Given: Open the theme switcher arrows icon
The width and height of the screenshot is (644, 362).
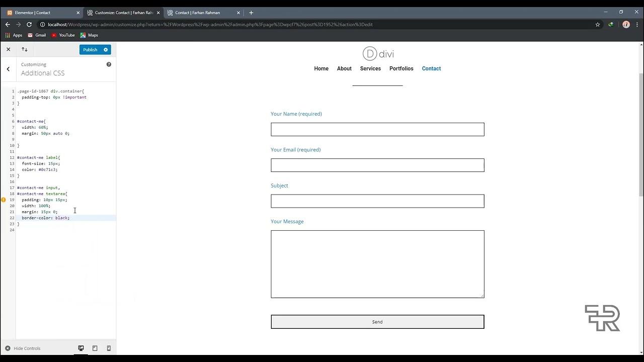Looking at the screenshot, I should point(25,49).
